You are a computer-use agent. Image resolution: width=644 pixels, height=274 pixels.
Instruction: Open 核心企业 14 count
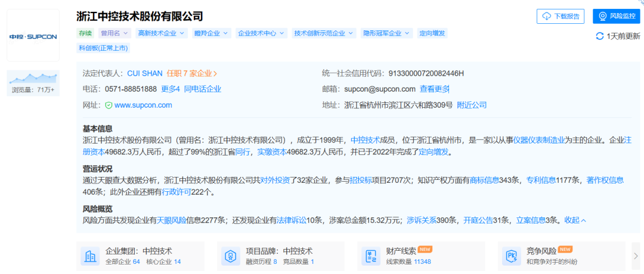click(163, 261)
